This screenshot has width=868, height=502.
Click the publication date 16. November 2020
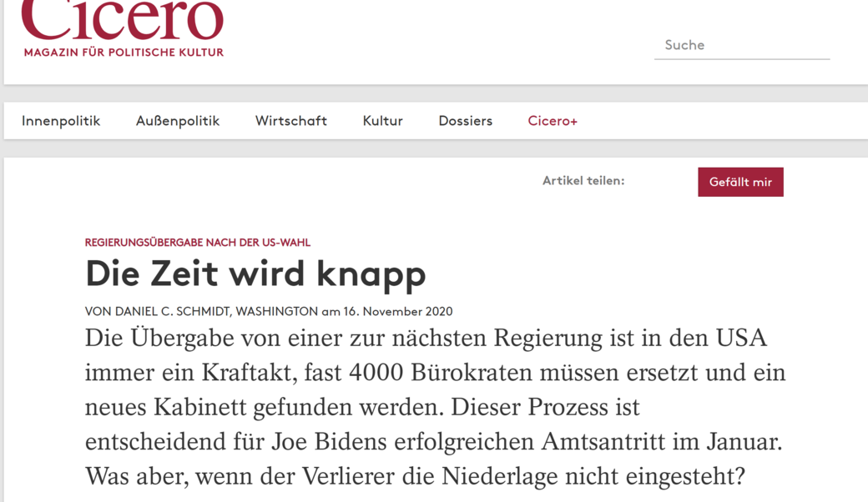(397, 312)
